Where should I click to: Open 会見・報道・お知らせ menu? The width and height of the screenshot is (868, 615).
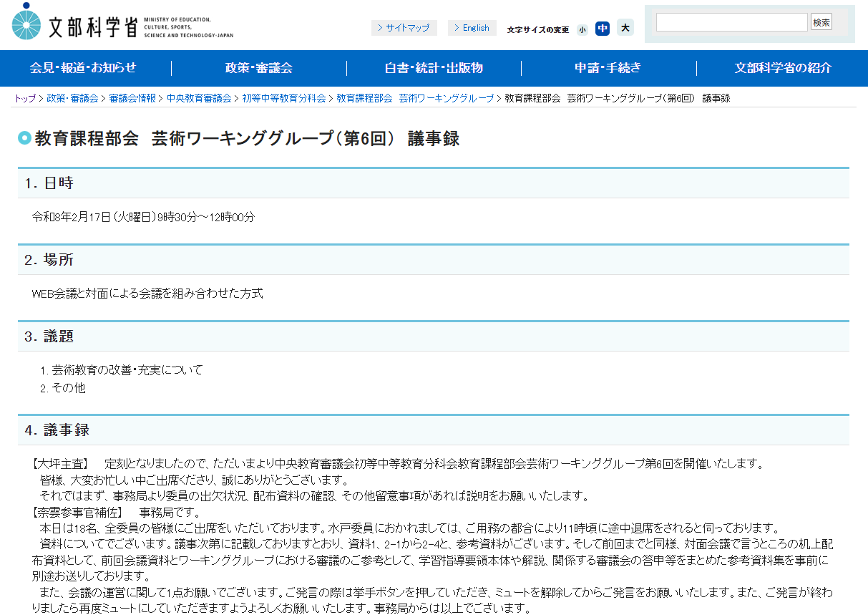point(83,68)
